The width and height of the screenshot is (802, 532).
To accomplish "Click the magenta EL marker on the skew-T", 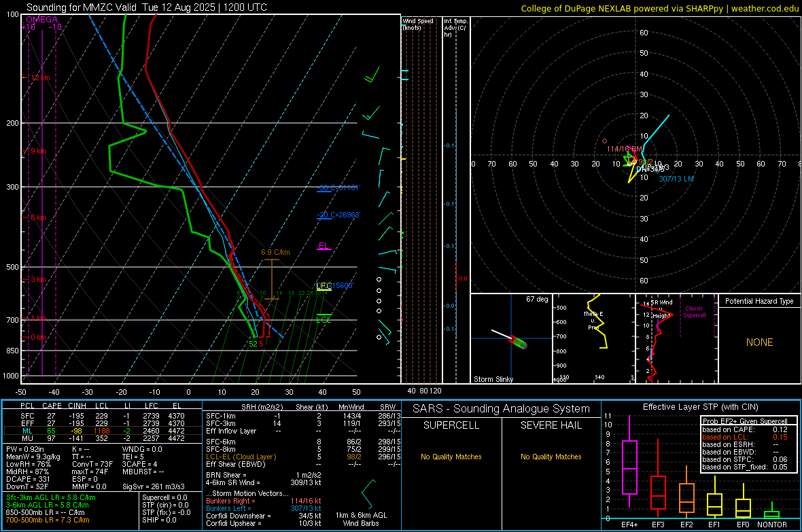I will point(324,246).
